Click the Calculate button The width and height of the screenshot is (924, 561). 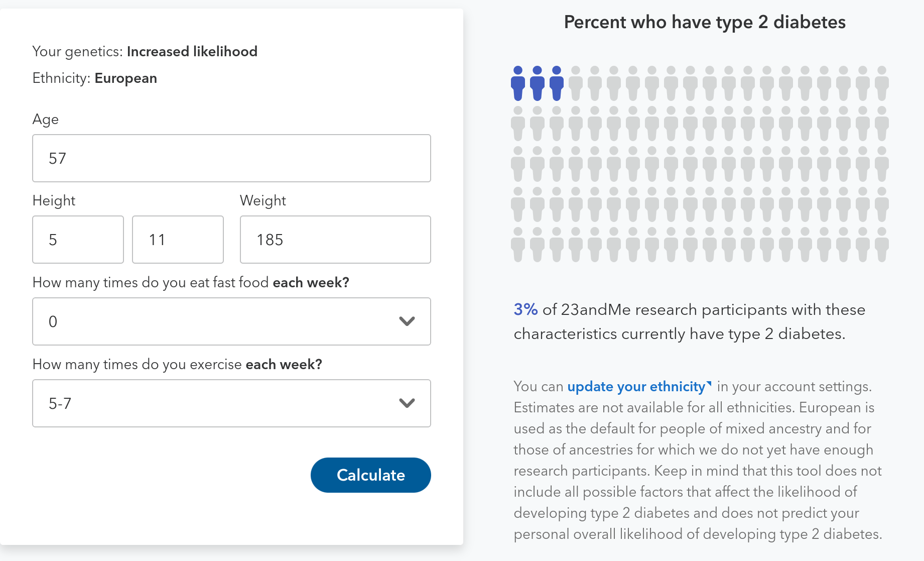tap(370, 475)
